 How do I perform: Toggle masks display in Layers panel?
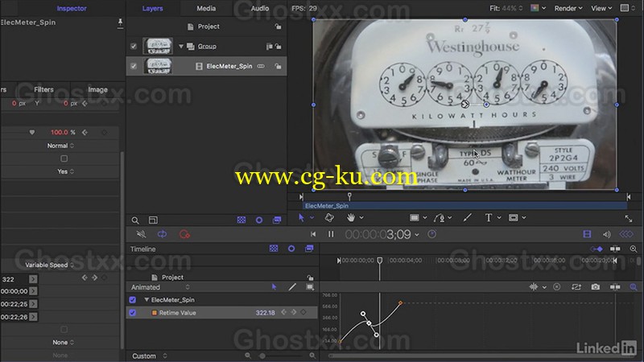[242, 220]
